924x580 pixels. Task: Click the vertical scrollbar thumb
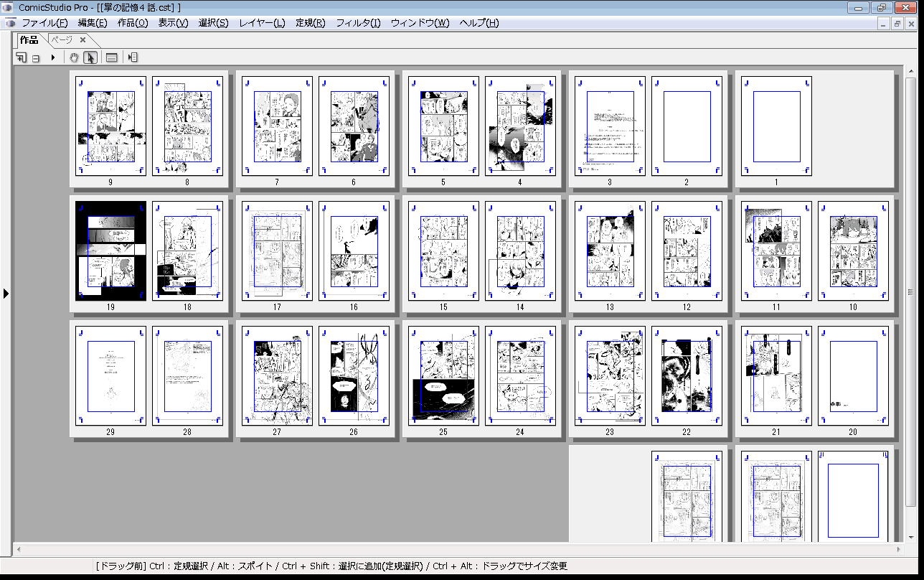pyautogui.click(x=910, y=291)
